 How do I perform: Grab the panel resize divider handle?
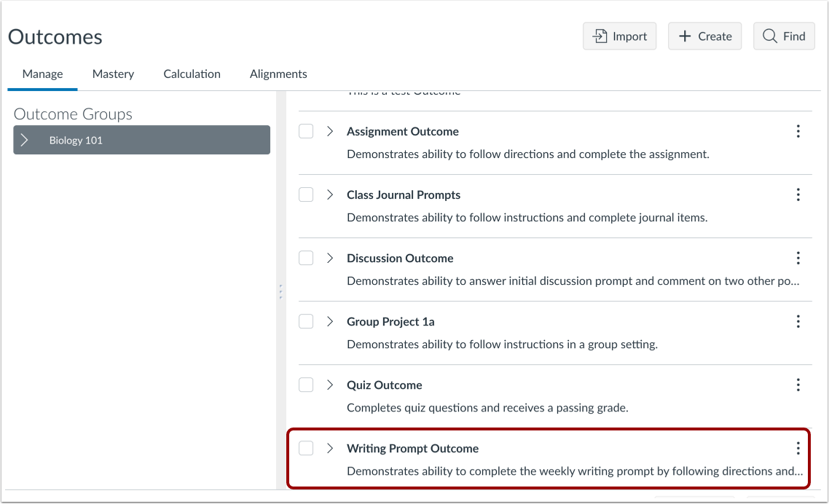[x=280, y=291]
